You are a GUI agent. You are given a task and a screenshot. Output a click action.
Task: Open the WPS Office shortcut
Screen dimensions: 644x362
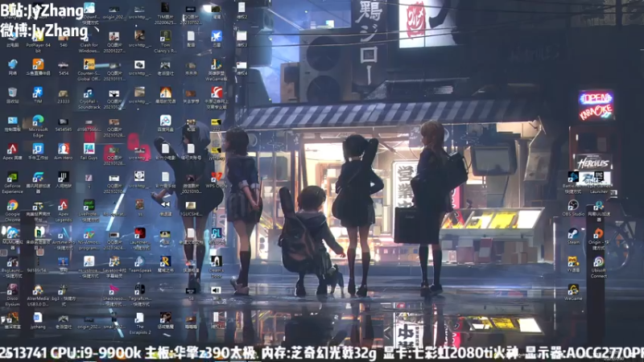217,179
